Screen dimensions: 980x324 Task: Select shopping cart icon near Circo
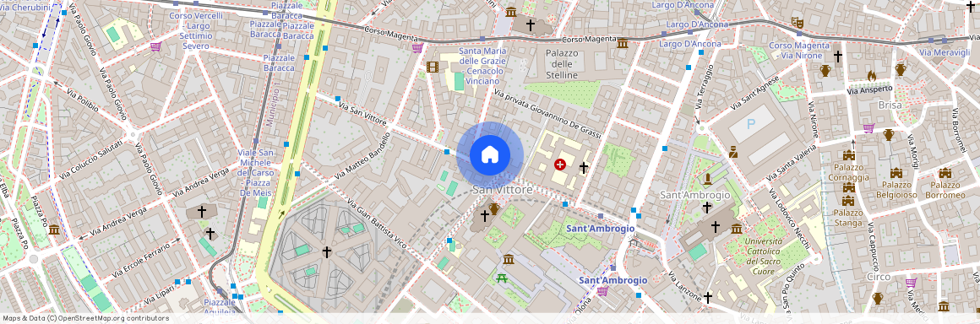click(x=911, y=283)
